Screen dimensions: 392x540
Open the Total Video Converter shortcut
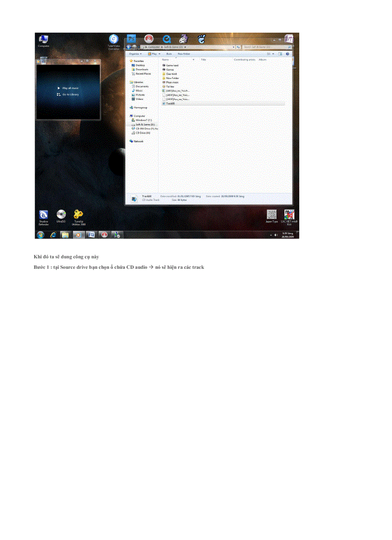point(113,39)
